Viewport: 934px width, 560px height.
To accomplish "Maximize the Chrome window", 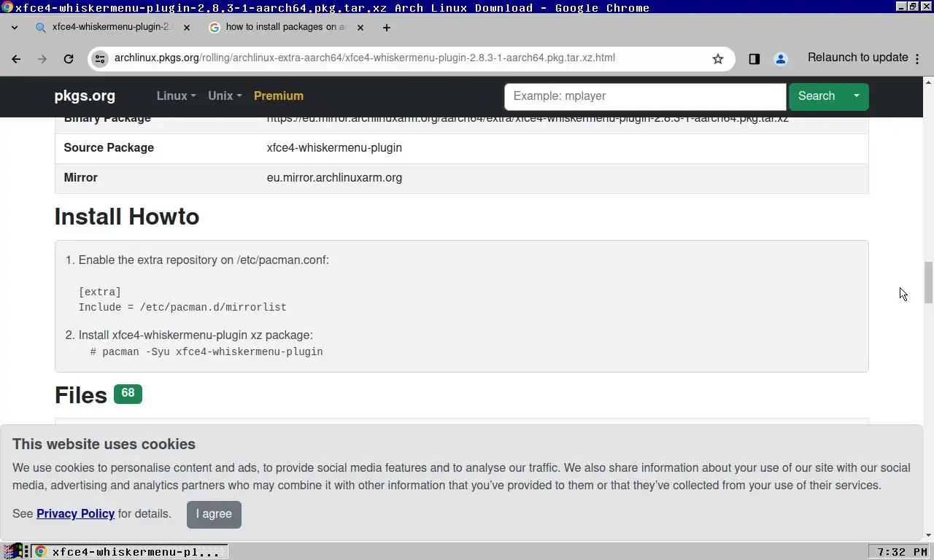I will coord(913,7).
